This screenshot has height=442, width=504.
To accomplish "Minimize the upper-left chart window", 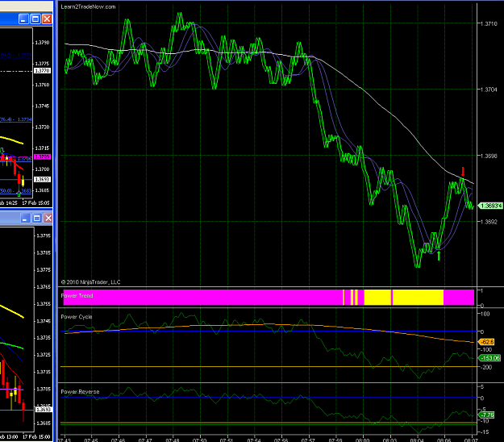I will pyautogui.click(x=23, y=19).
